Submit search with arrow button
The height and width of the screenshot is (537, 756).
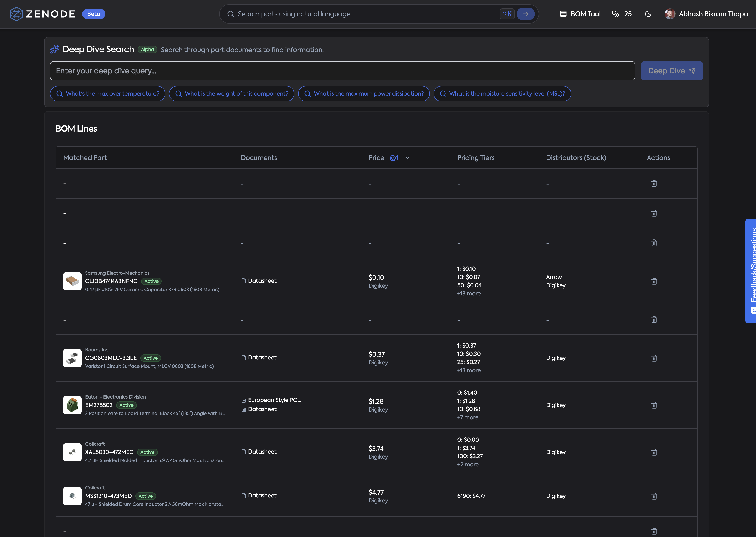pos(525,14)
